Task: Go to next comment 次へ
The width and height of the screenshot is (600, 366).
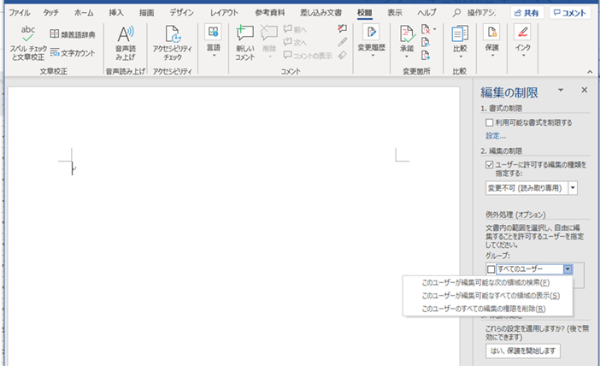Action: click(295, 42)
